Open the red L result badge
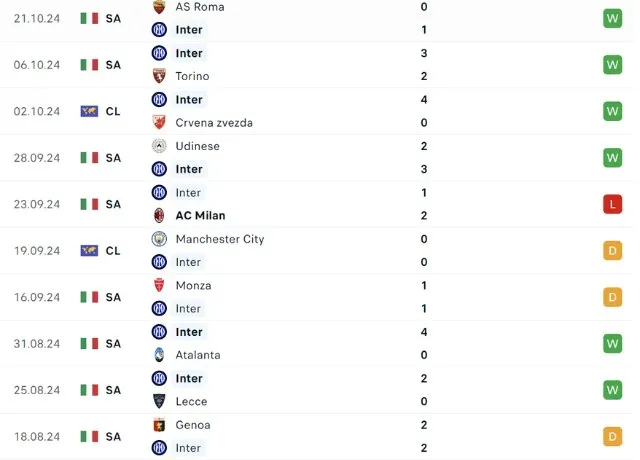The width and height of the screenshot is (640, 460). click(x=612, y=204)
